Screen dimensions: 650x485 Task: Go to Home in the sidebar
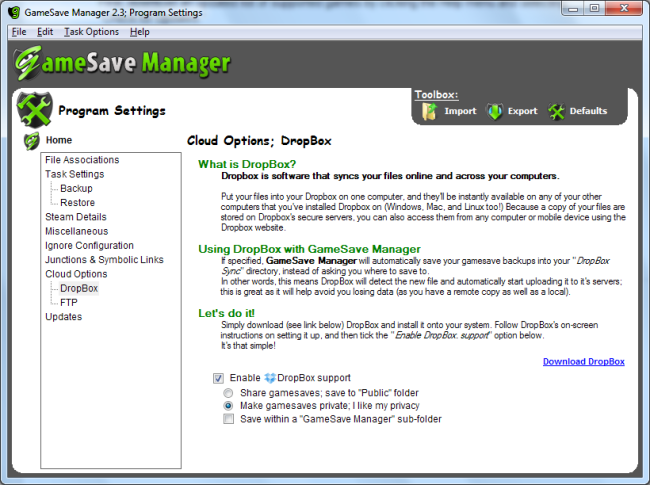coord(59,140)
